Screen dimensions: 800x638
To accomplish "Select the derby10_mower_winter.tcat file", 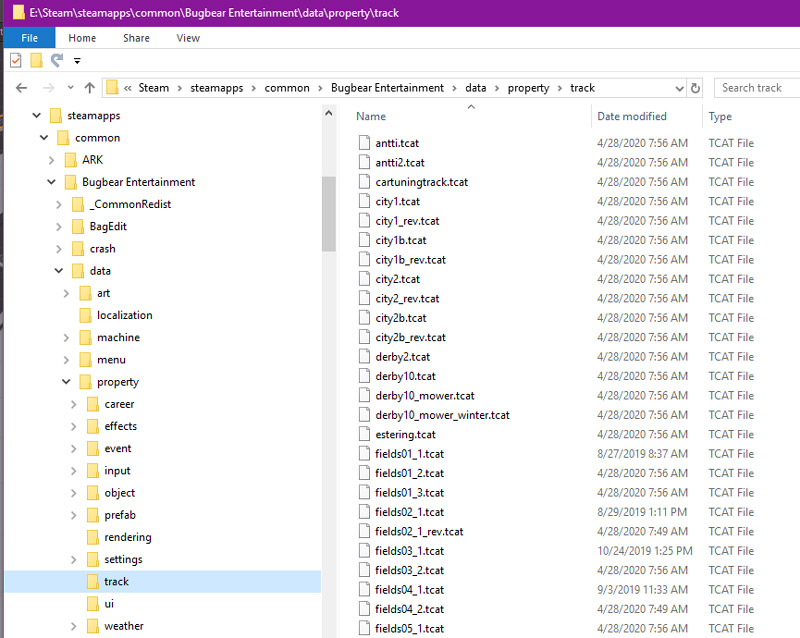I will click(442, 415).
